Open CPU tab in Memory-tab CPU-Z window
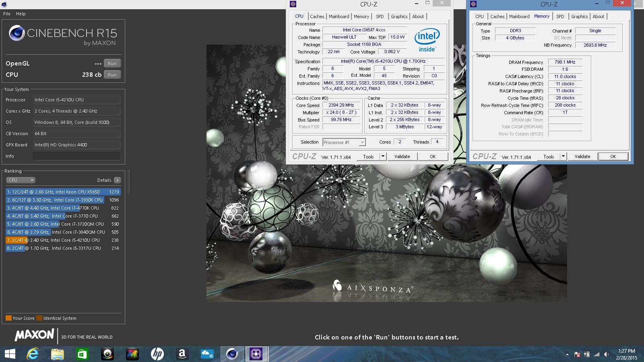This screenshot has width=644, height=362. (479, 16)
